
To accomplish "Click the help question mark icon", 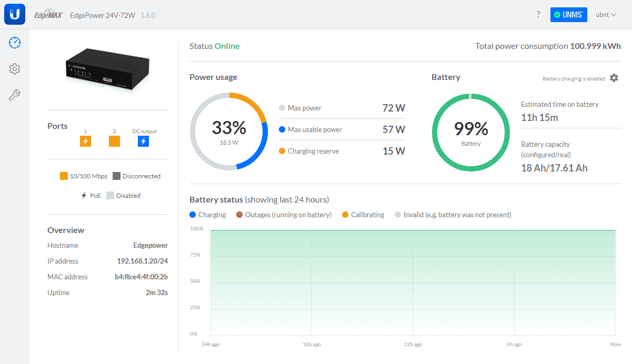I will 538,15.
